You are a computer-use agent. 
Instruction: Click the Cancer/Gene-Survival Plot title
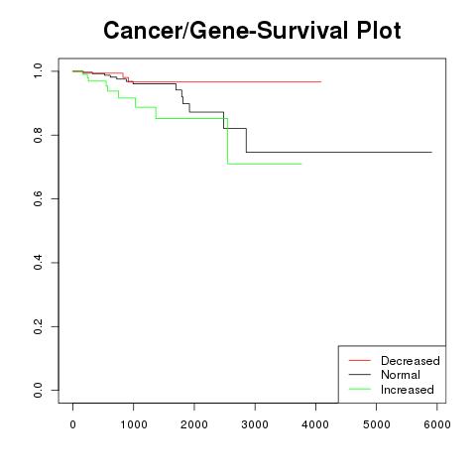point(252,31)
